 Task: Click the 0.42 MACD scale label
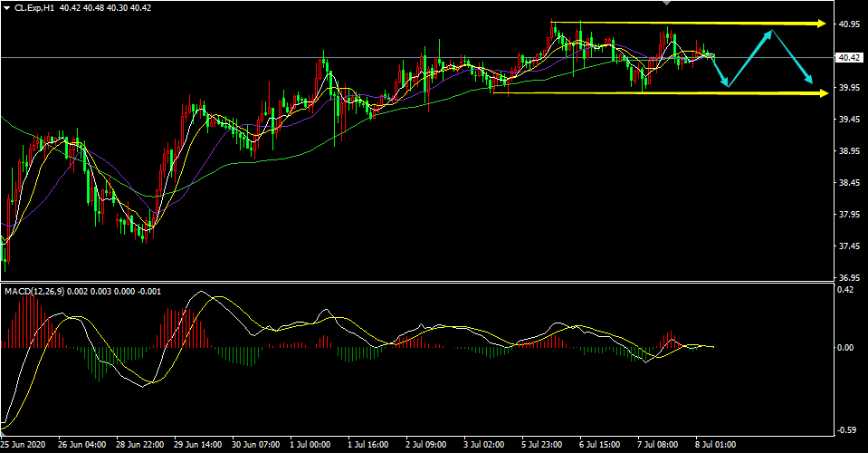(x=845, y=290)
